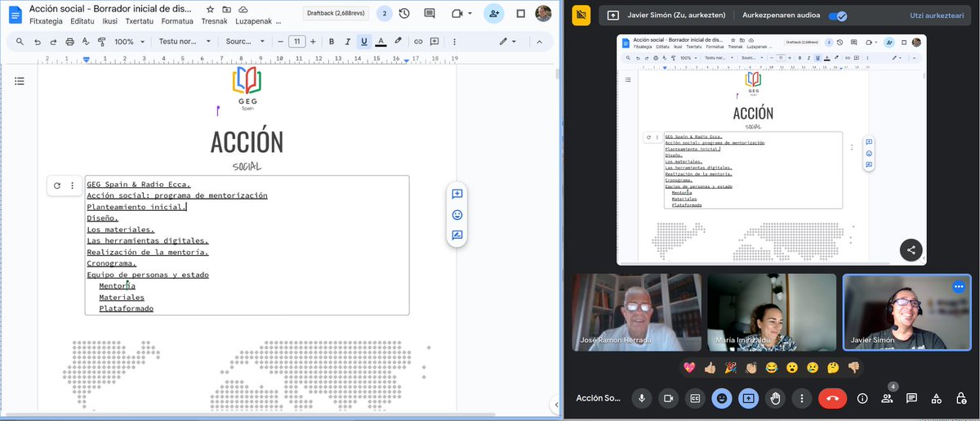980x421 pixels.
Task: Click the side Suggest edits button
Action: [x=457, y=235]
